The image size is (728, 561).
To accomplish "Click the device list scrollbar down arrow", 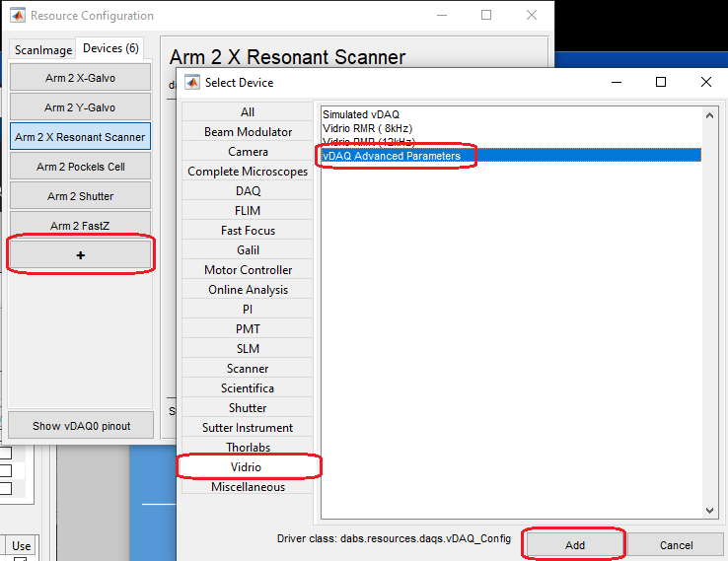I will click(708, 511).
